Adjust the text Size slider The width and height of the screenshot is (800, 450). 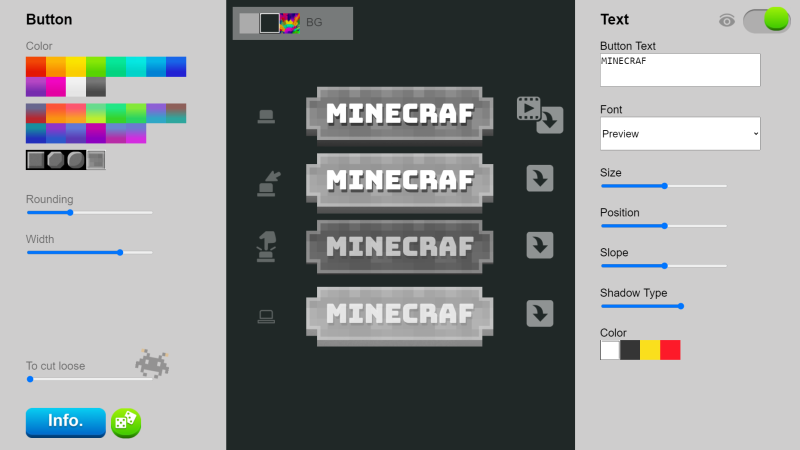[664, 186]
